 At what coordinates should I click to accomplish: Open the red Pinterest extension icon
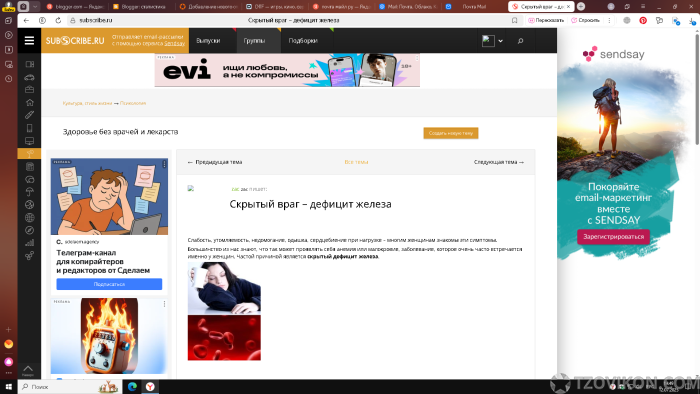click(643, 21)
